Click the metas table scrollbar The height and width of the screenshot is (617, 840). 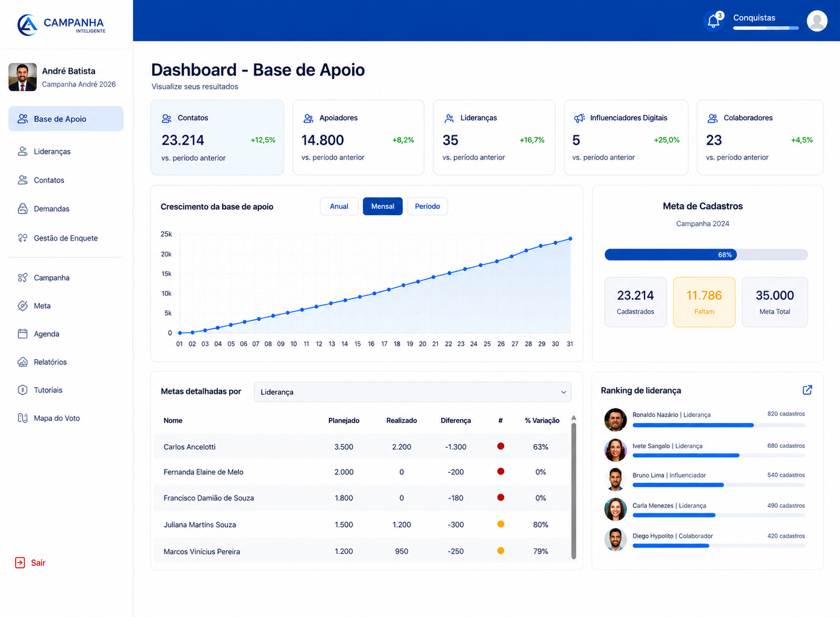[x=574, y=491]
